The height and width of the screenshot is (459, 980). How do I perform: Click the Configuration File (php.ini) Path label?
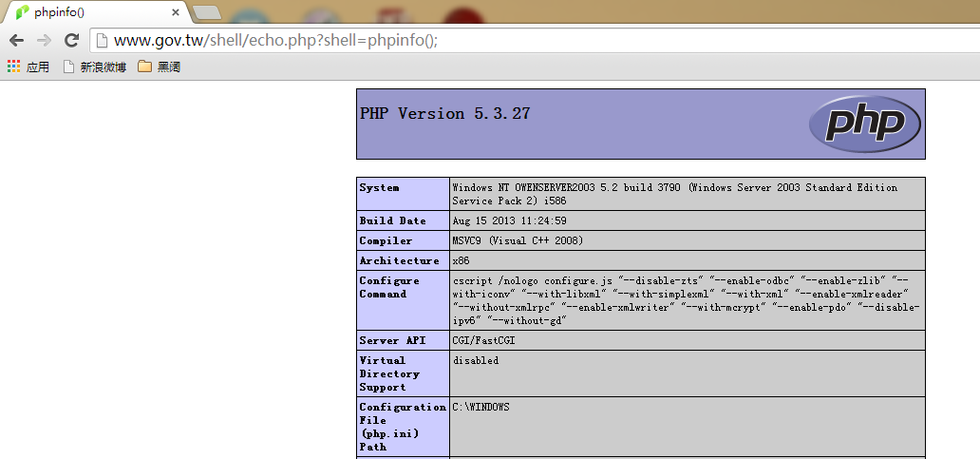[x=404, y=427]
